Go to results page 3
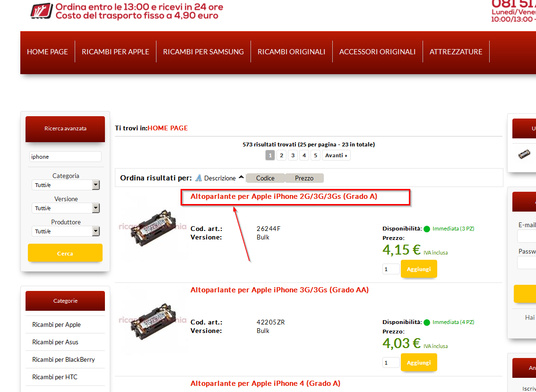The width and height of the screenshot is (536, 392). click(293, 155)
